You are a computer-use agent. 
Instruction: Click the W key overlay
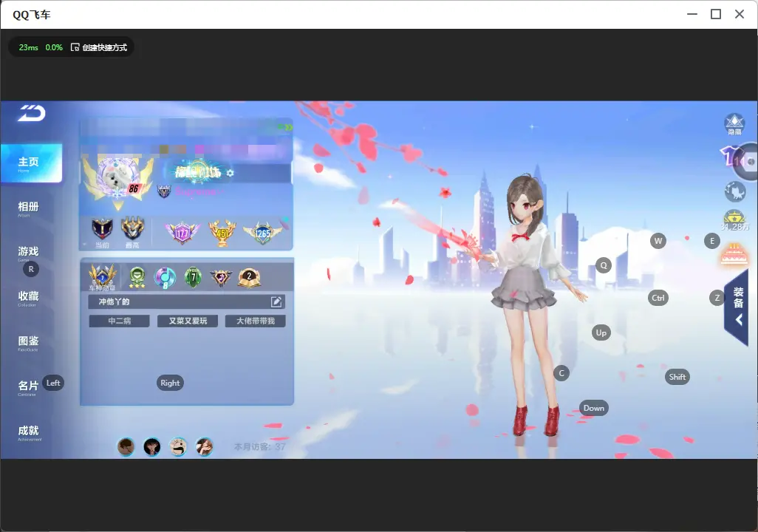coord(658,241)
